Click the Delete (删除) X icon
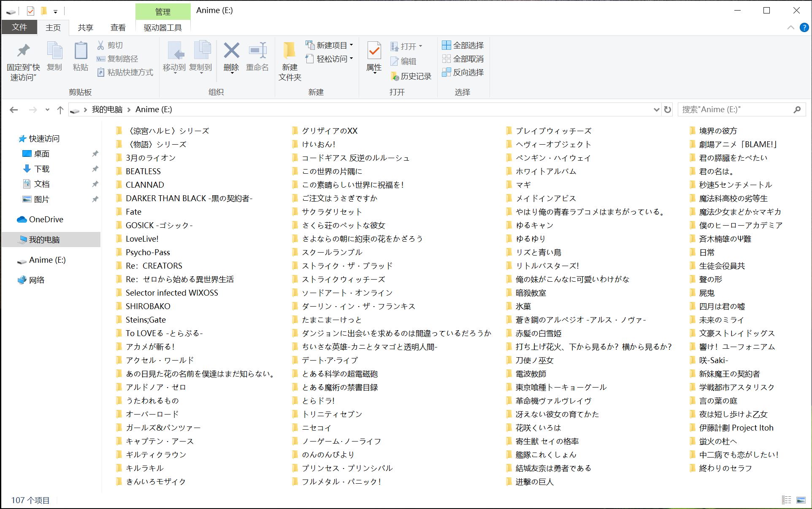This screenshot has height=509, width=812. (x=231, y=51)
